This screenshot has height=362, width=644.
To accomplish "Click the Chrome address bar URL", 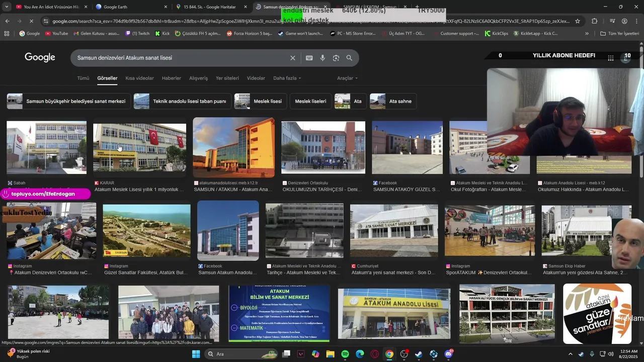I will click(x=311, y=21).
